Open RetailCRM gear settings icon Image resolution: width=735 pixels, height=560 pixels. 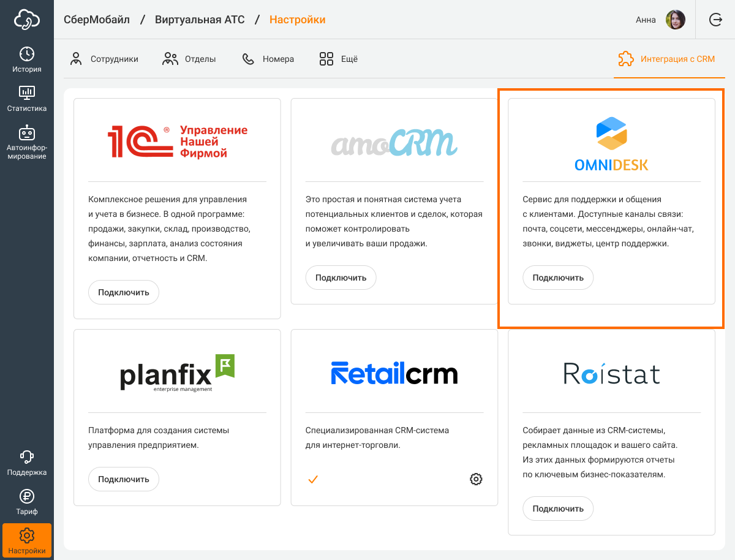[476, 479]
